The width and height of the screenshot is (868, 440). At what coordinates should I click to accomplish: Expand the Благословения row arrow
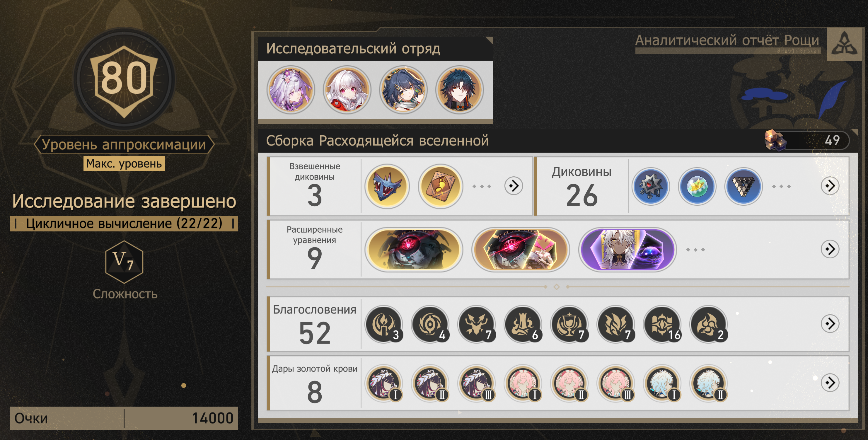click(830, 323)
